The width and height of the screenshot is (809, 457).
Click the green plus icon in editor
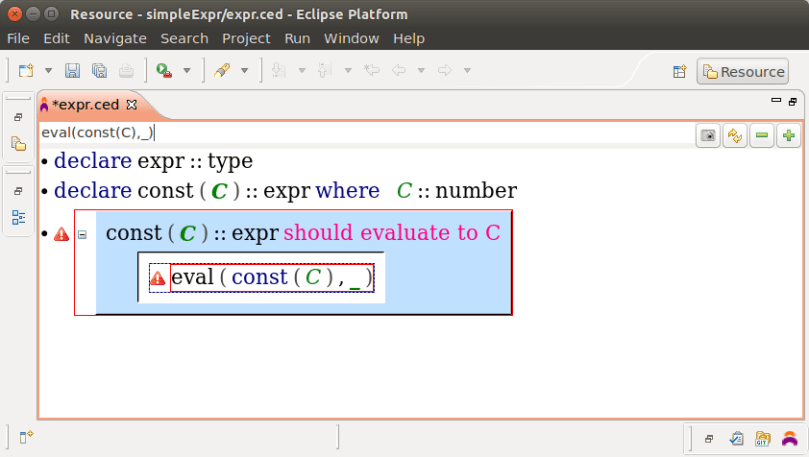tap(789, 136)
